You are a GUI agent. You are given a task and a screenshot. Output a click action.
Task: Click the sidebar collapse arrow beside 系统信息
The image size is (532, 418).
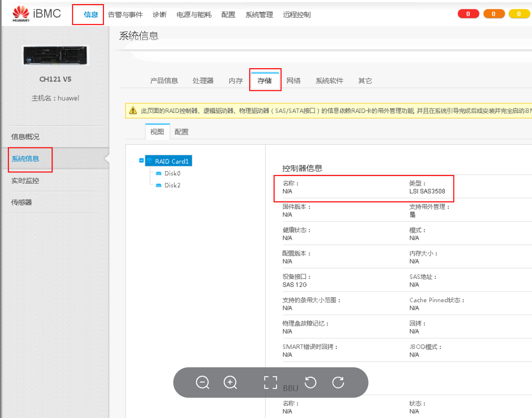click(x=107, y=159)
